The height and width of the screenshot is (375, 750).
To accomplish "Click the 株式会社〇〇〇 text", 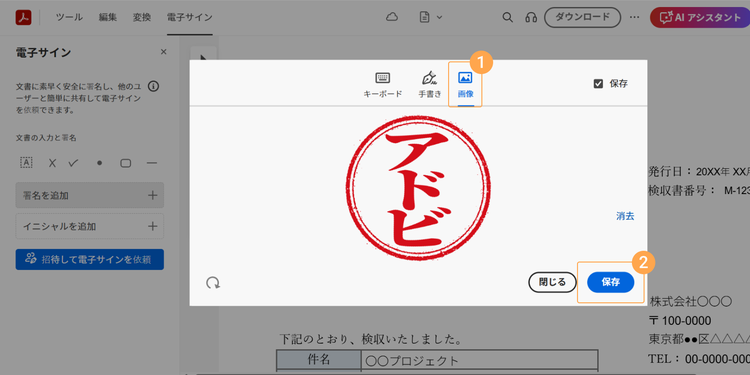I will coord(691,302).
